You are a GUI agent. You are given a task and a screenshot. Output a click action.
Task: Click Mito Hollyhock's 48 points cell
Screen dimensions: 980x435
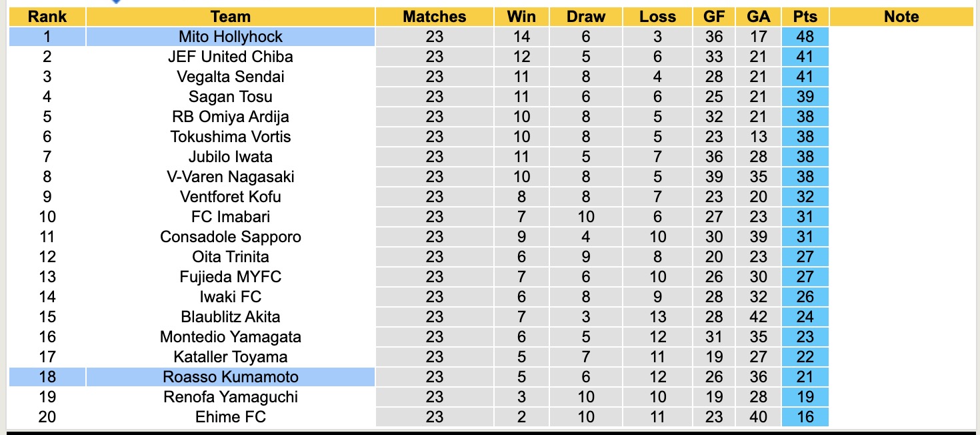805,37
